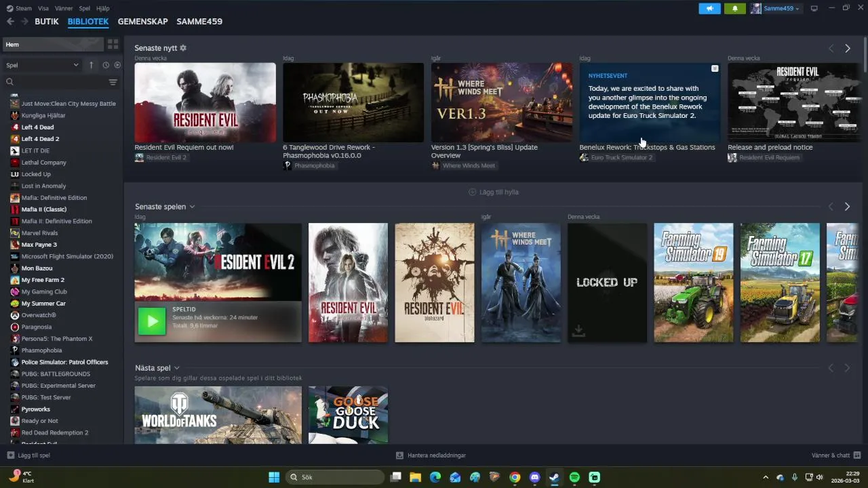This screenshot has width=868, height=488.
Task: Show hidden system tray icons chevron
Action: click(766, 477)
